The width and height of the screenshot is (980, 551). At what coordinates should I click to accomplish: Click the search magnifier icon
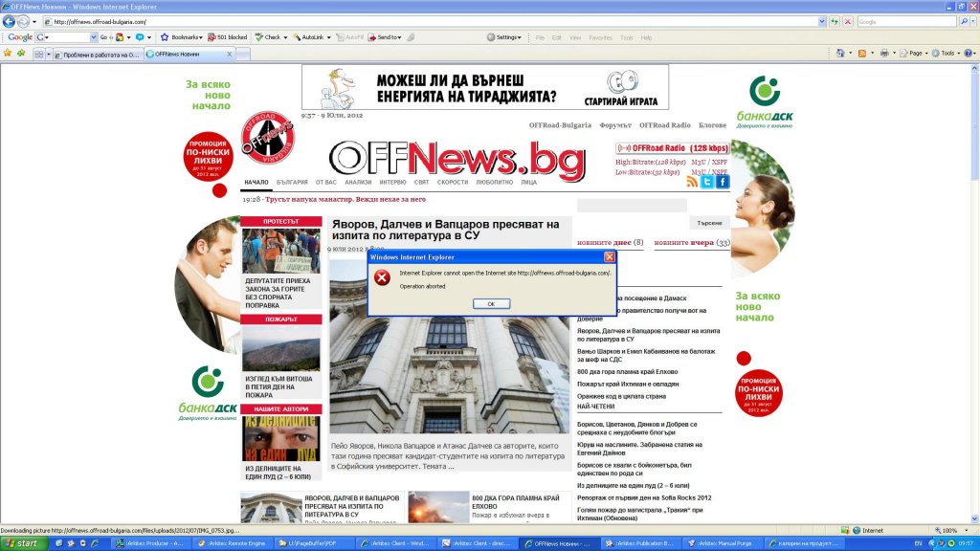point(964,21)
